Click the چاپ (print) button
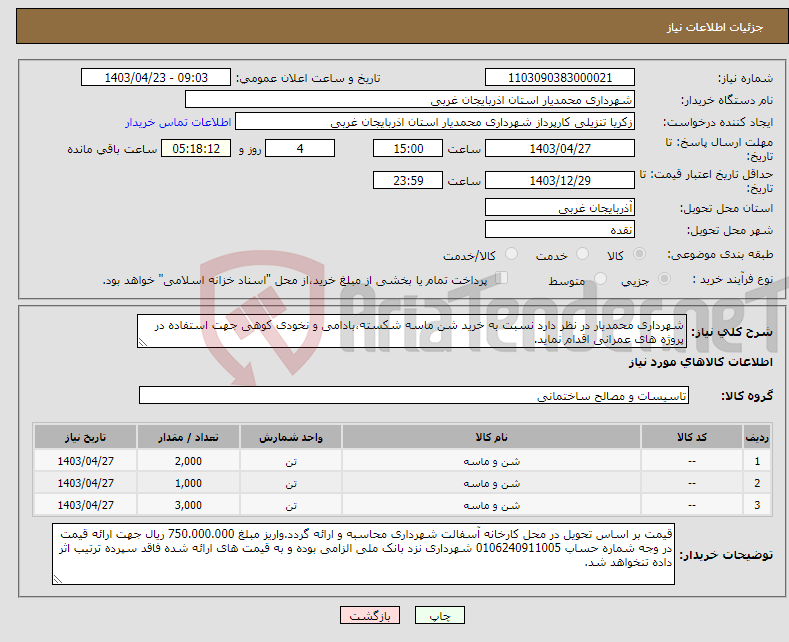 [439, 615]
